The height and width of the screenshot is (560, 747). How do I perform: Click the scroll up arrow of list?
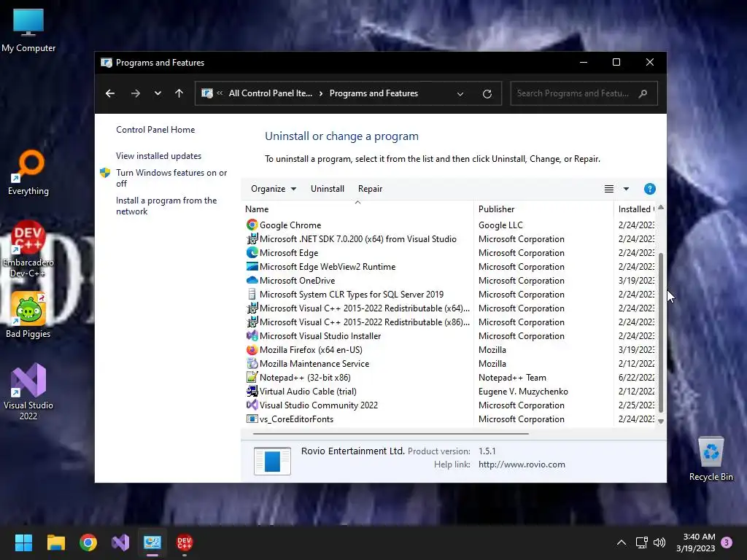click(661, 208)
